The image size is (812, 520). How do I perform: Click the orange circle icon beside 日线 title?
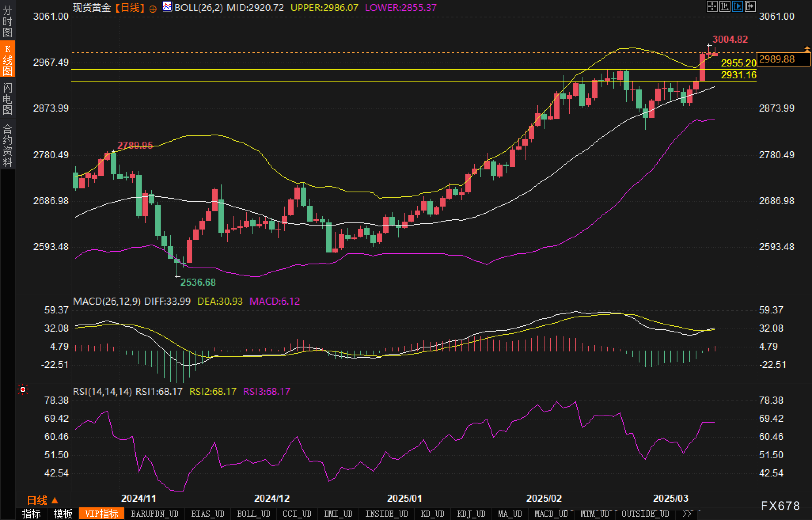click(x=153, y=9)
